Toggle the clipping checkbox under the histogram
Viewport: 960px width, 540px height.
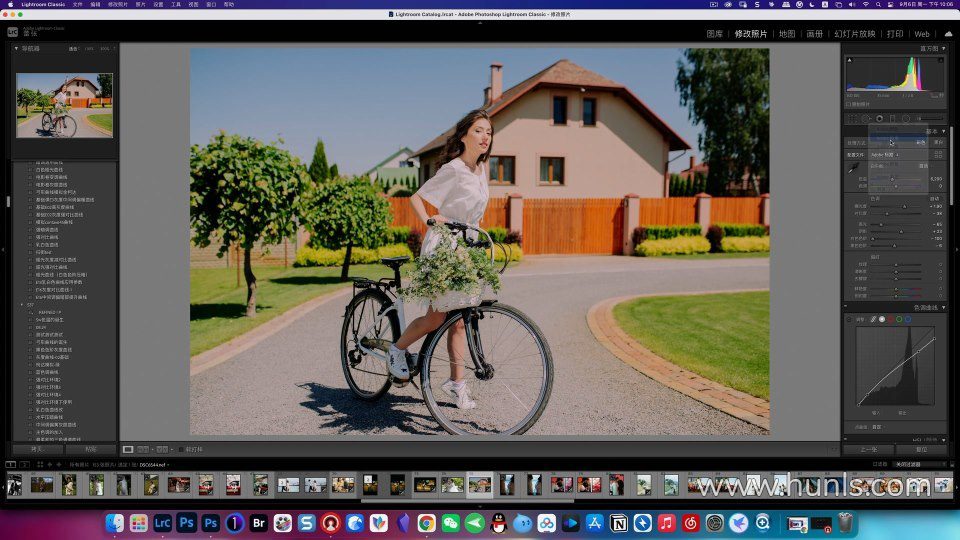848,104
